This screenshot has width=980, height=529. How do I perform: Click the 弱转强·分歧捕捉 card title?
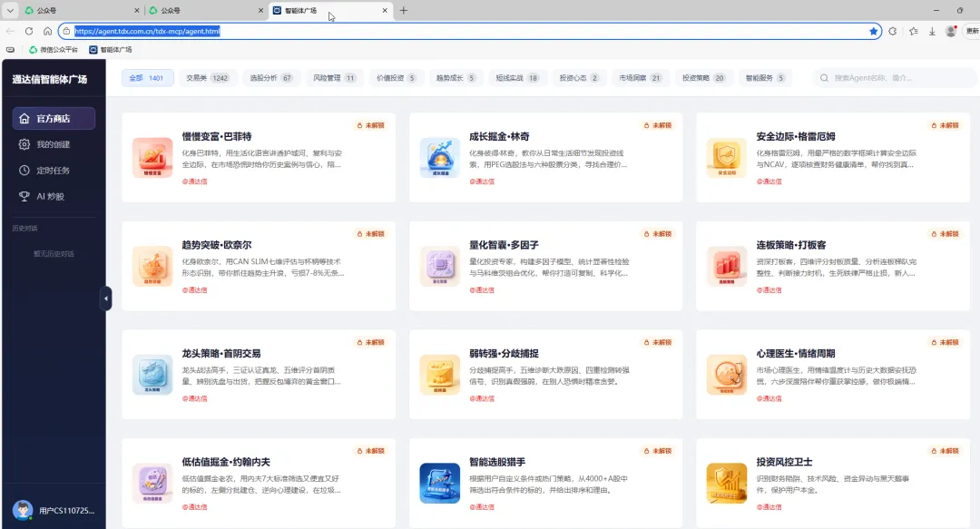pos(504,353)
